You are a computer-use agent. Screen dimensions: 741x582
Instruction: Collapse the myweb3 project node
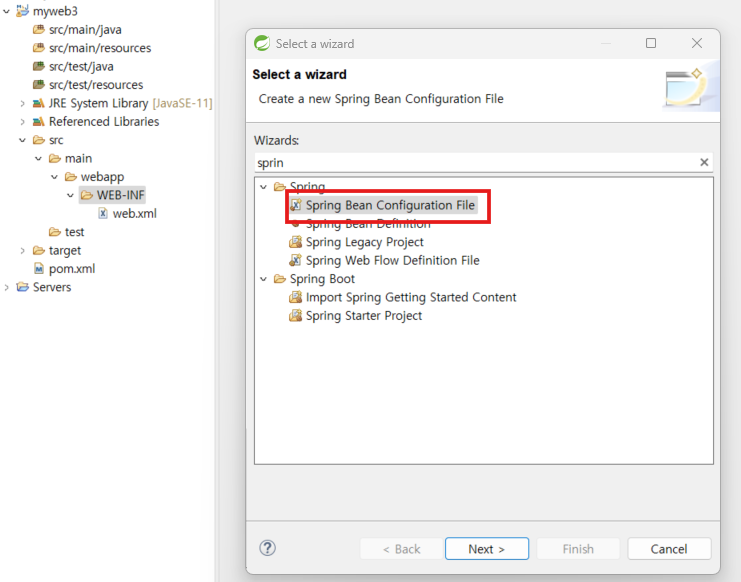click(6, 11)
